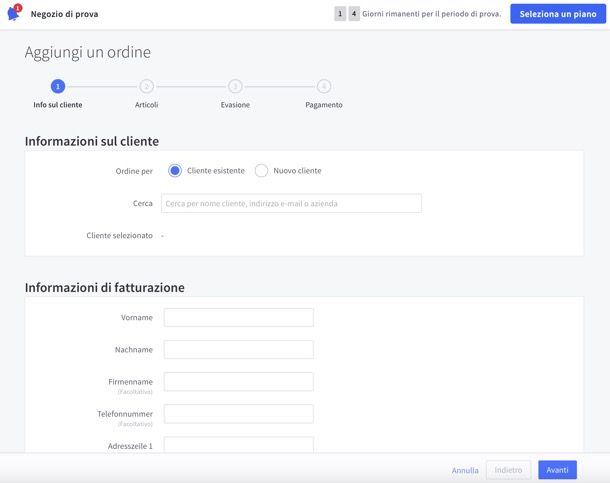Click into the Adresszeile 1 field

click(238, 445)
